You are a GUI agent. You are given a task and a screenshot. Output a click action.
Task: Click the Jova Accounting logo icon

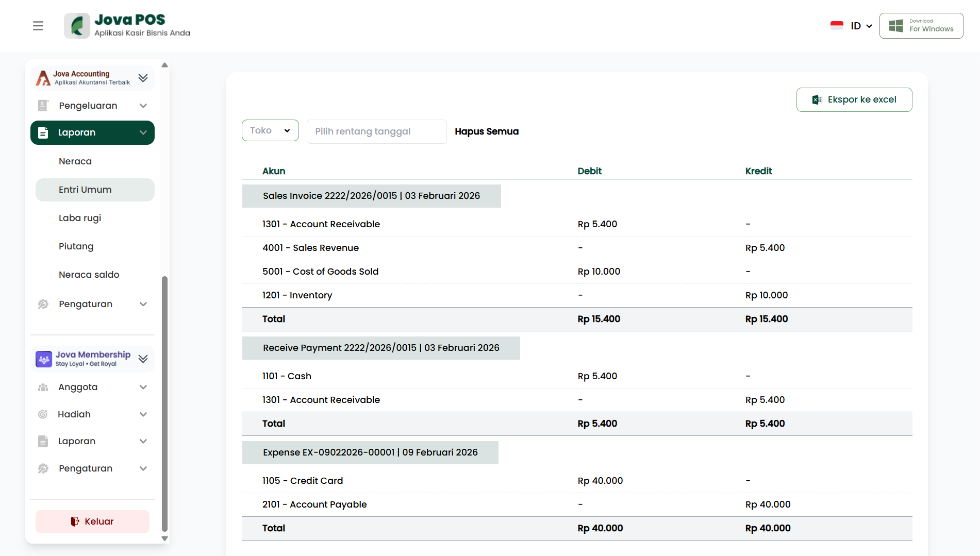point(43,78)
